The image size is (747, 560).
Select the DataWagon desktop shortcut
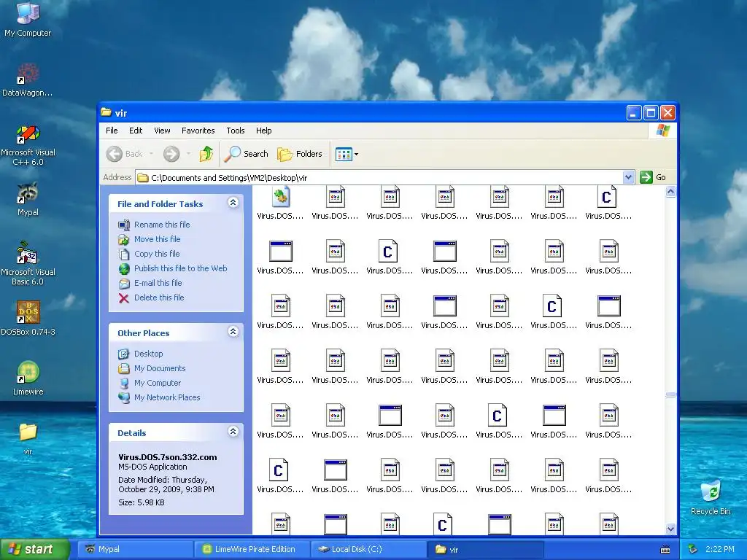pyautogui.click(x=28, y=79)
